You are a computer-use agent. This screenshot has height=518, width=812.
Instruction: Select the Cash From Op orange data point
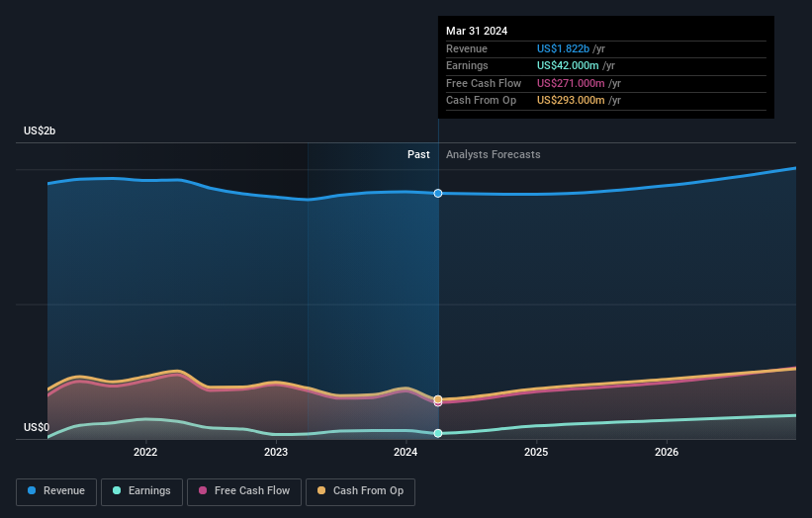[438, 399]
